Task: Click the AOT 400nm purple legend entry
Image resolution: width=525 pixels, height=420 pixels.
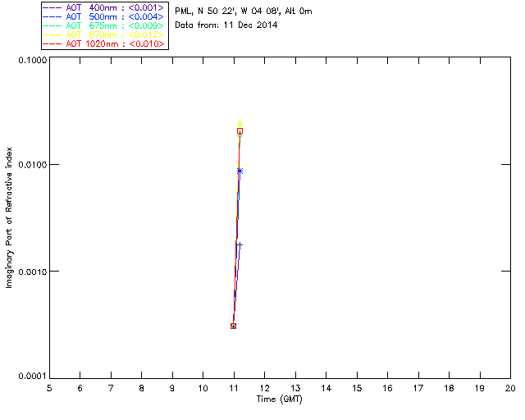Action: point(103,7)
